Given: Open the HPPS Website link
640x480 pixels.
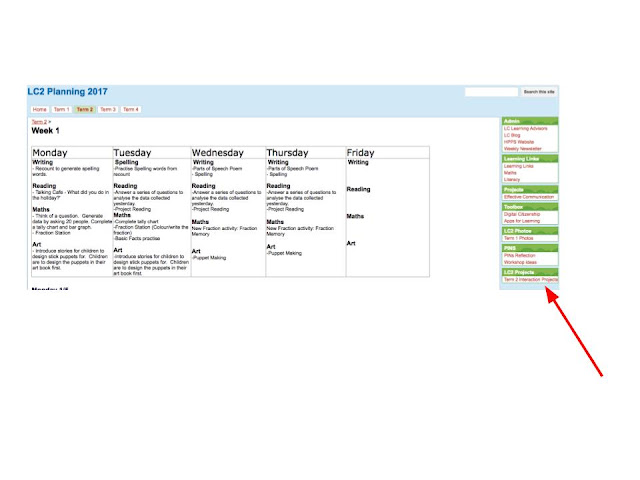Looking at the screenshot, I should (519, 142).
